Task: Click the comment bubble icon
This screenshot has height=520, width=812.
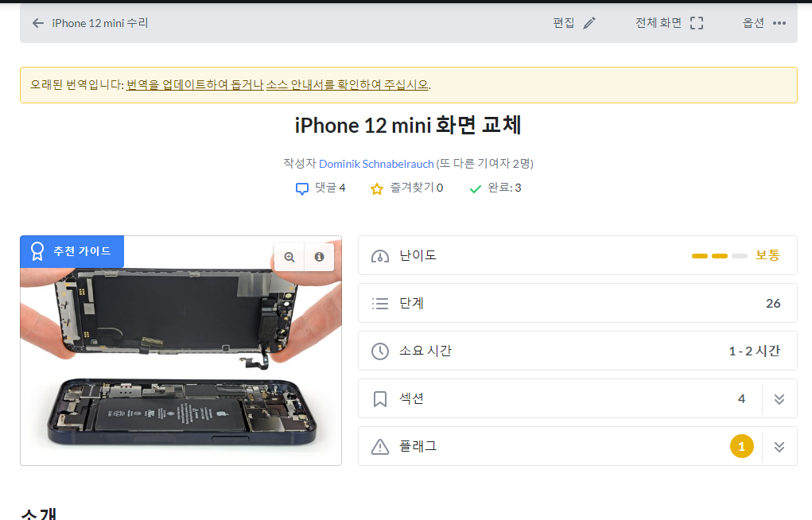Action: pyautogui.click(x=302, y=188)
